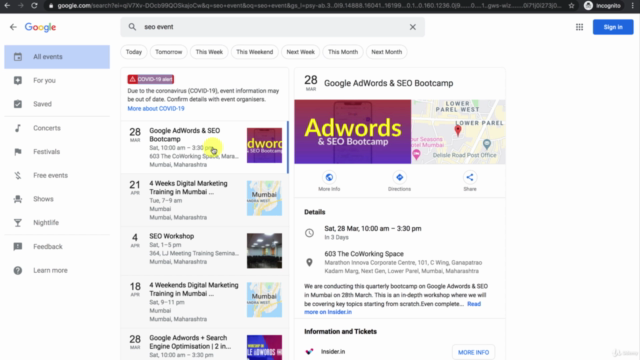Click inside the 'seo event' search field

[x=272, y=27]
